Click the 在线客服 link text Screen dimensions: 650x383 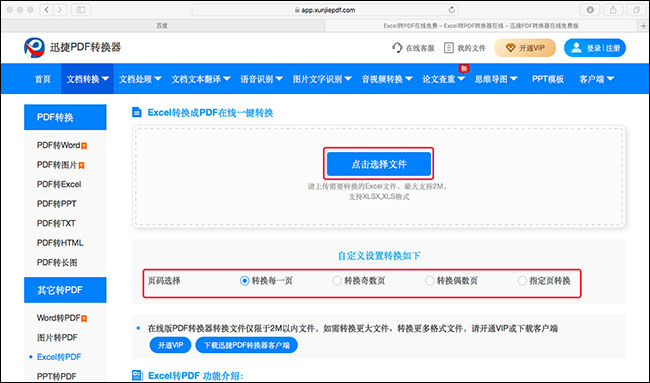click(420, 48)
